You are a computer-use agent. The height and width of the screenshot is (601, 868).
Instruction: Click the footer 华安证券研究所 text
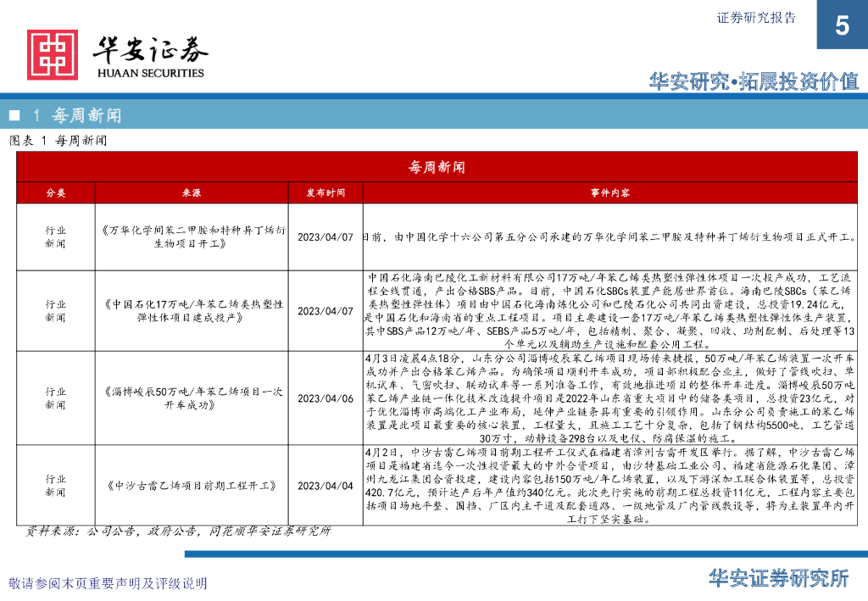pyautogui.click(x=779, y=578)
